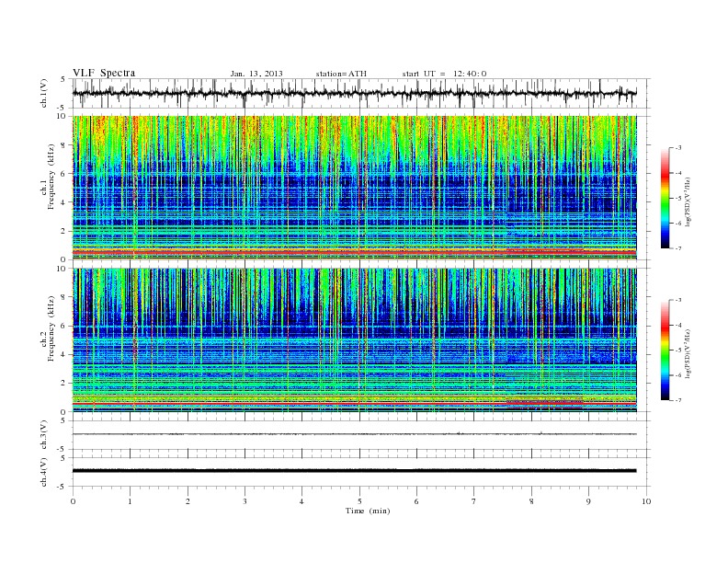This screenshot has width=728, height=563.
Task: Click the "2" kHz tick on the ch.1 frequency axis
Action: 64,231
